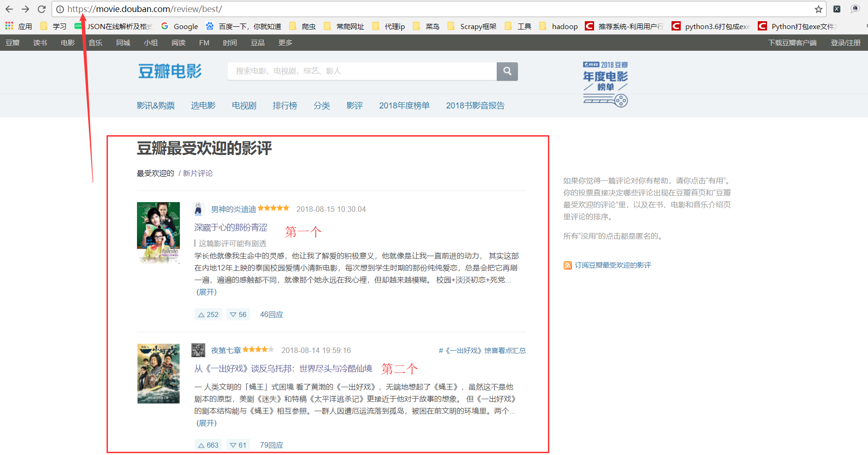
Task: Open Python打包exe文件 bookmark
Action: tap(797, 26)
